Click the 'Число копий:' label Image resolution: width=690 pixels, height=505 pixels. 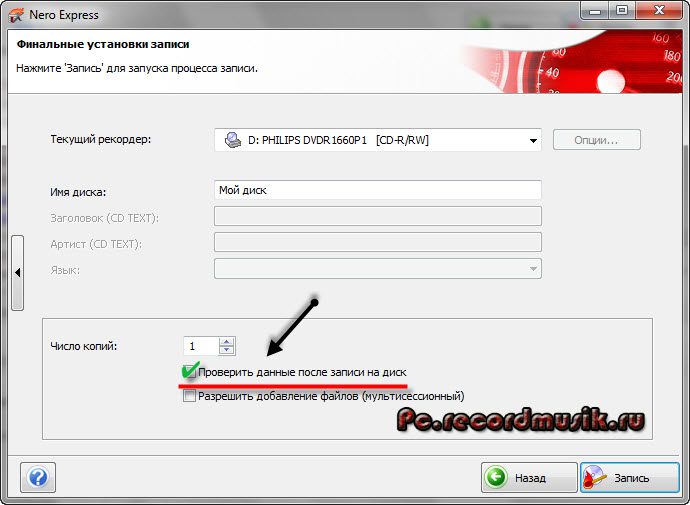coord(84,346)
